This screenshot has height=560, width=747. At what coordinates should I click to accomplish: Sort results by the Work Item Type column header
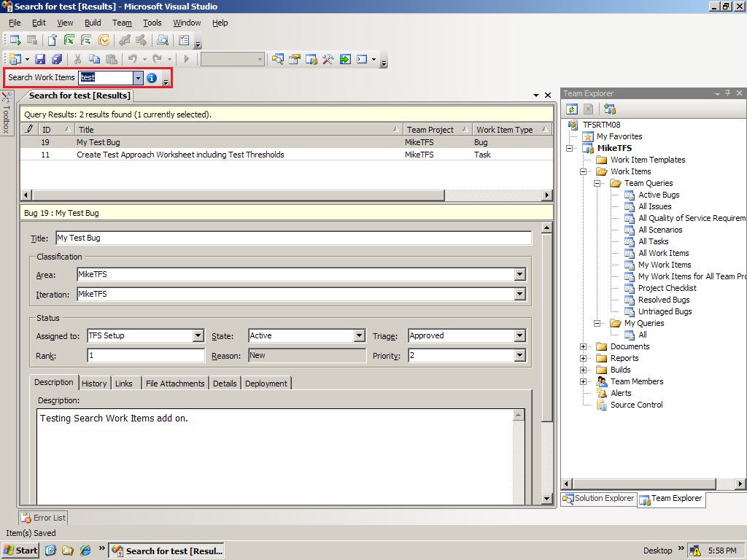(512, 130)
